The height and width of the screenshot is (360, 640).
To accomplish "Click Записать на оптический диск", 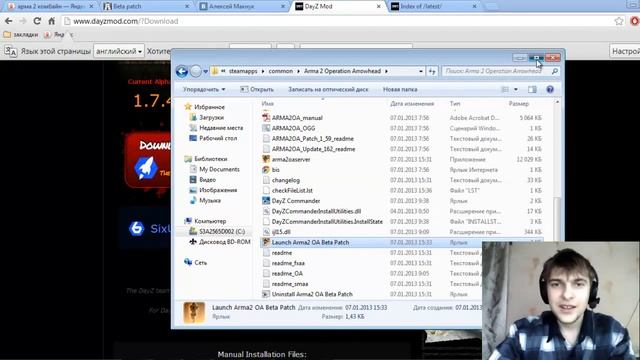I will [x=328, y=89].
